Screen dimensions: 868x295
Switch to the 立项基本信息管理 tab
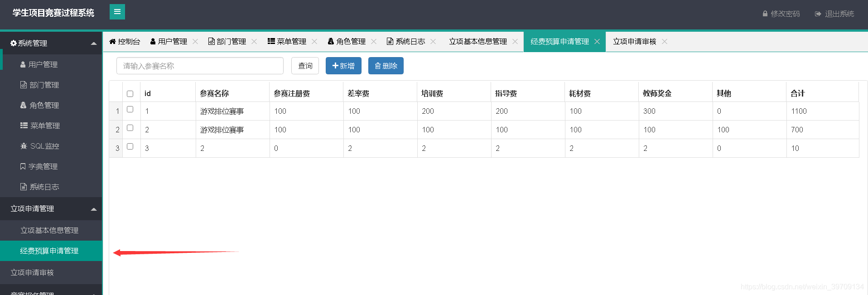478,41
